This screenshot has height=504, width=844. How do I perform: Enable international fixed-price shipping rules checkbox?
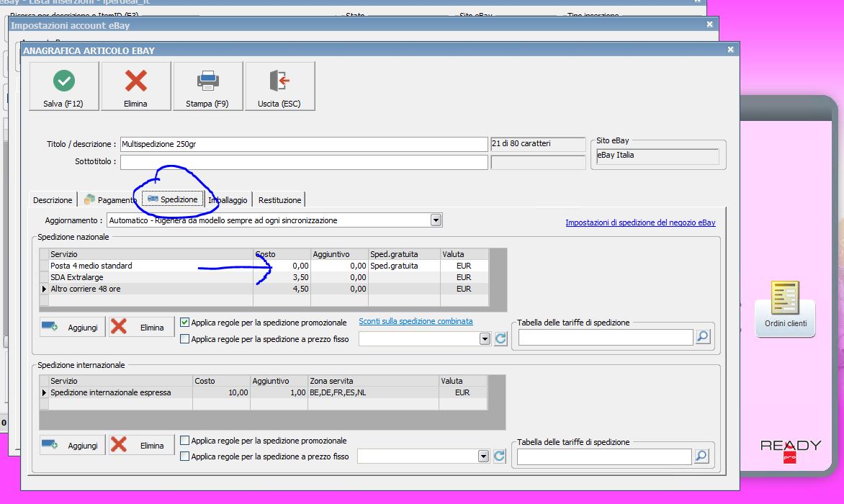184,456
